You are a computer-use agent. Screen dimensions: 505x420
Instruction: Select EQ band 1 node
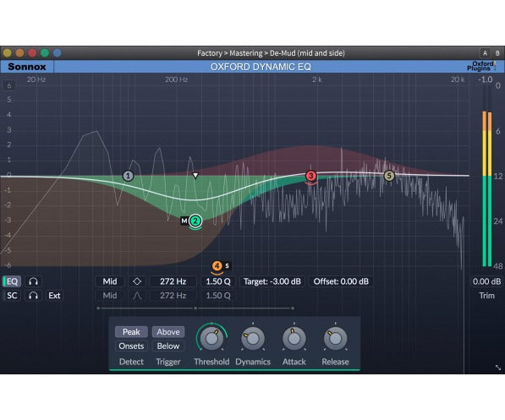[x=129, y=176]
